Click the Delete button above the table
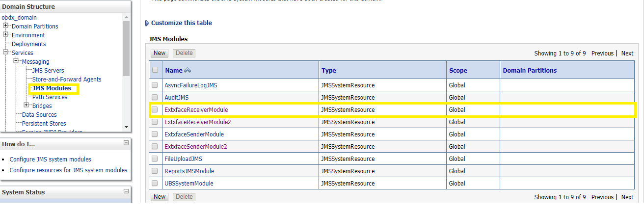This screenshot has height=213, width=644. tap(184, 53)
